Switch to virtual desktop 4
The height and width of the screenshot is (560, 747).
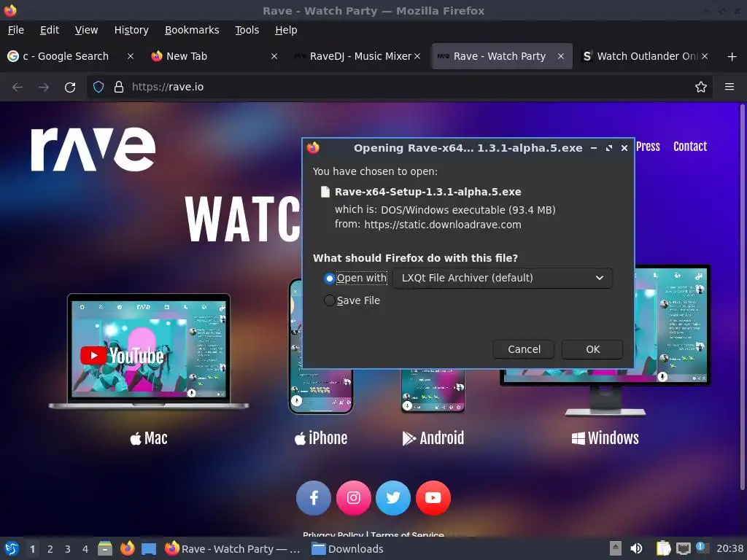[x=85, y=549]
